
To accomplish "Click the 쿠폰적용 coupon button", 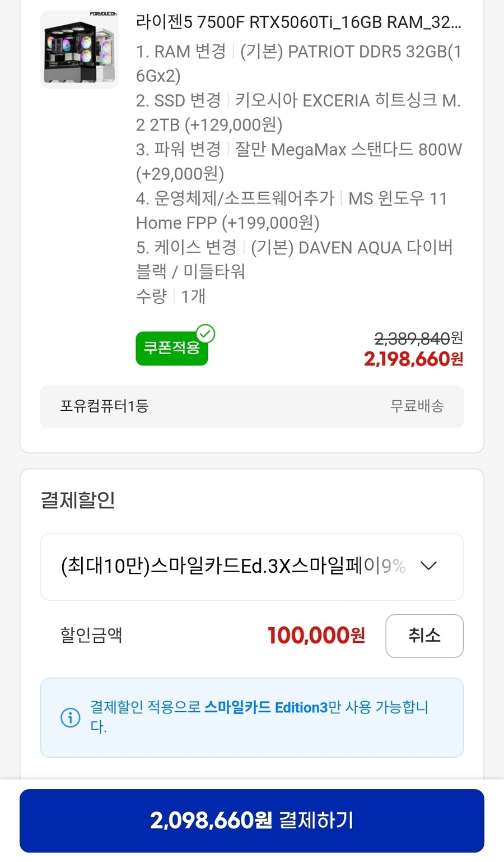I will 171,349.
